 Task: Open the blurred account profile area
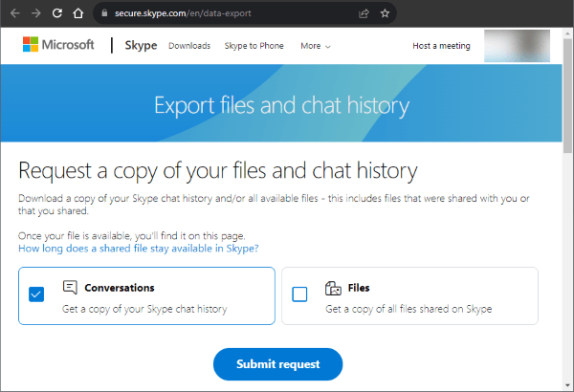click(517, 46)
